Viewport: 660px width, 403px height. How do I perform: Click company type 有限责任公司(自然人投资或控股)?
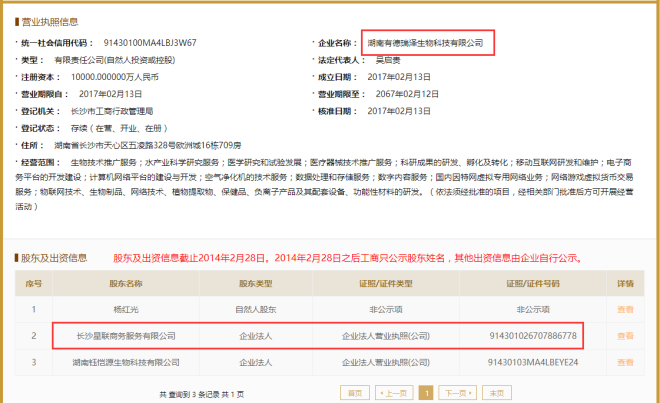click(114, 60)
